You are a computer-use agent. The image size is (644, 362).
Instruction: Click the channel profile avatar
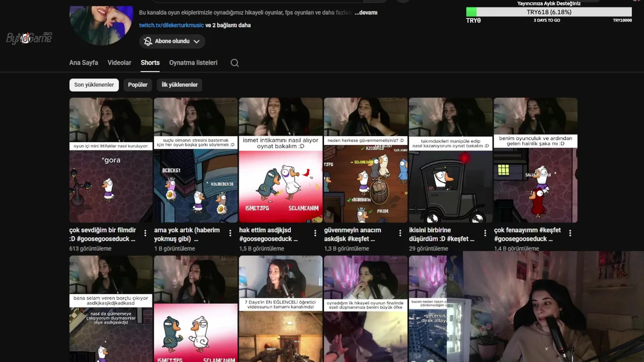(101, 25)
